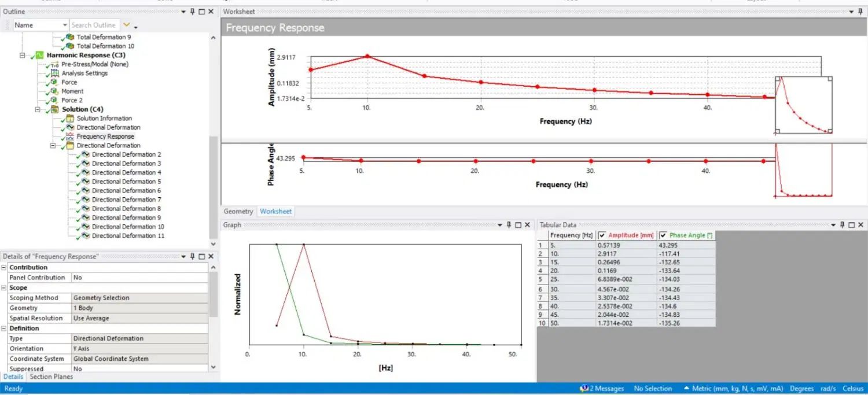Click Degrees in the status bar
868x395 pixels.
(x=801, y=389)
